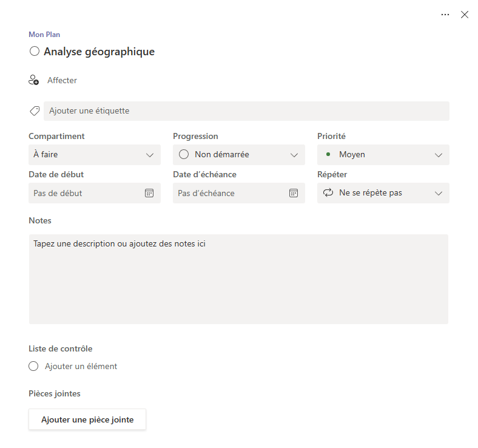
Task: Click into the Ajouter une étiquette field
Action: [246, 111]
